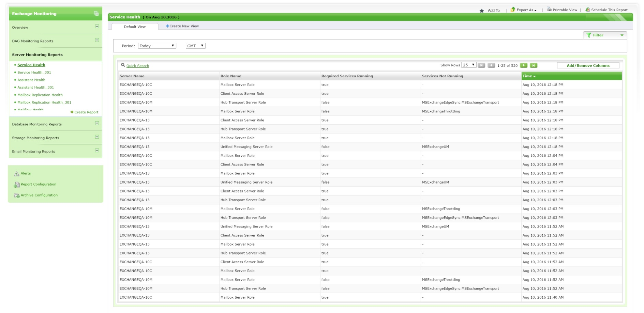Expand DAG Monitoring Reports section
644x313 pixels.
pyautogui.click(x=97, y=40)
